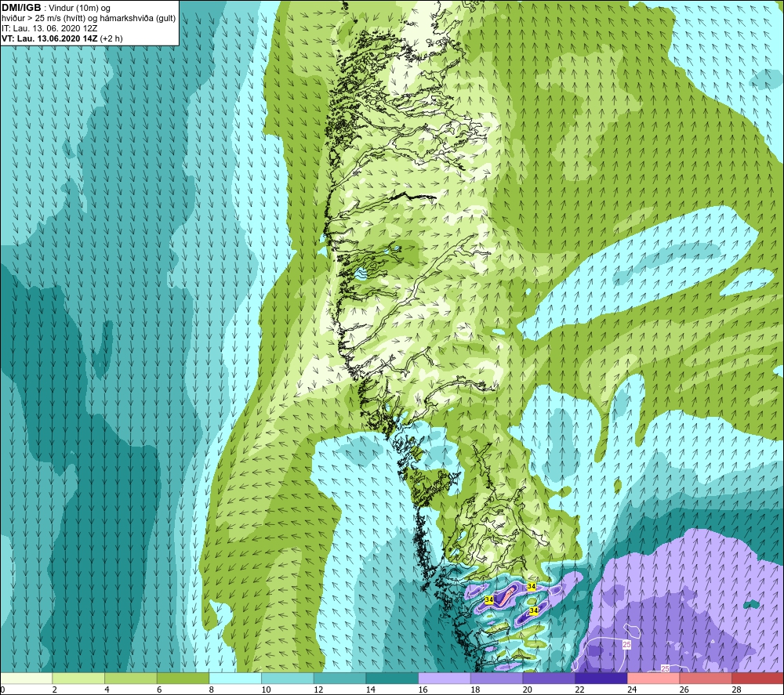784x695 pixels.
Task: Select the 20–22 m/s violet legend swatch
Action: coord(549,678)
